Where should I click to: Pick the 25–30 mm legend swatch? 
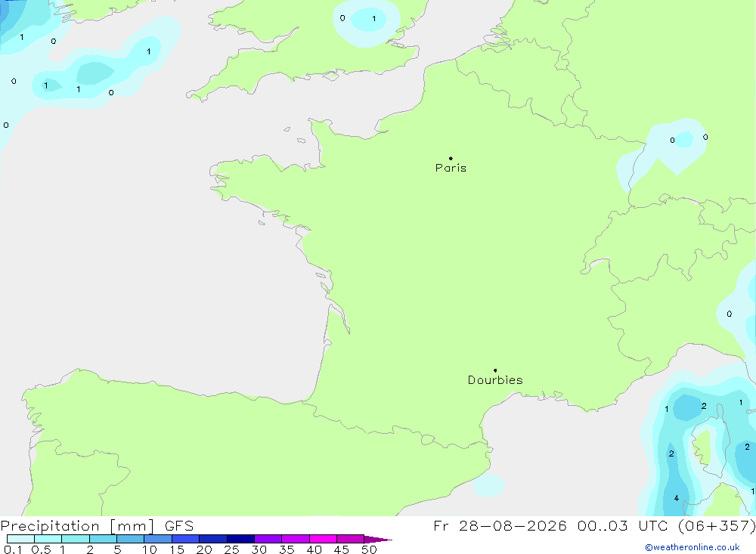pyautogui.click(x=240, y=539)
